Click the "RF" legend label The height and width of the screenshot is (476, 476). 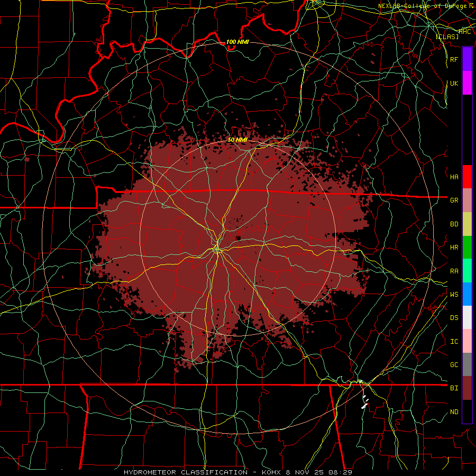point(454,59)
